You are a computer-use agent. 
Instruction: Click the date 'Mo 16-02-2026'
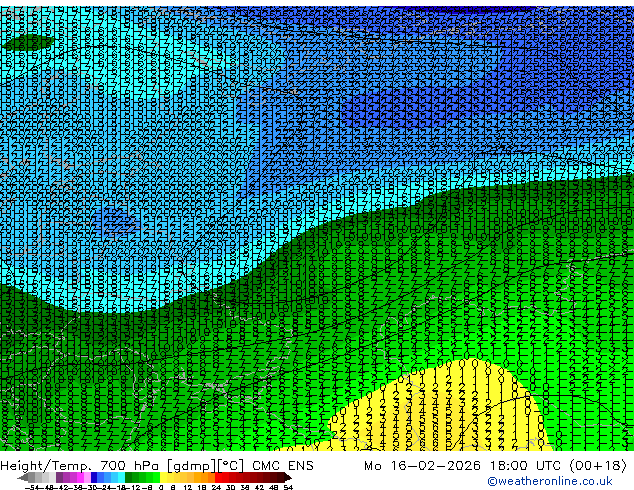tap(422, 466)
